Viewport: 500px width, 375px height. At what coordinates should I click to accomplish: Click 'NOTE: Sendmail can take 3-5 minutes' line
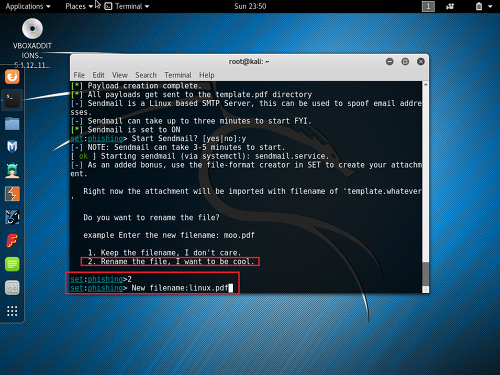178,147
